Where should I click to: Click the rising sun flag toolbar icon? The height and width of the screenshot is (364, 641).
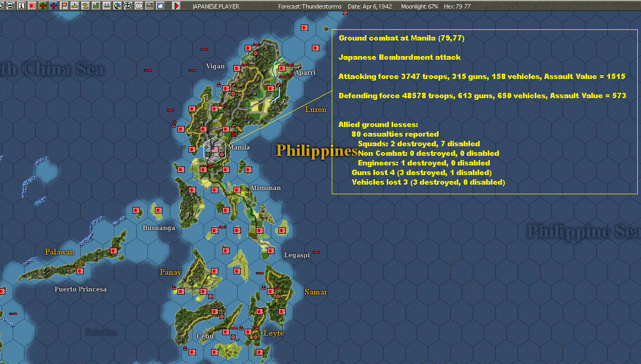(32, 6)
